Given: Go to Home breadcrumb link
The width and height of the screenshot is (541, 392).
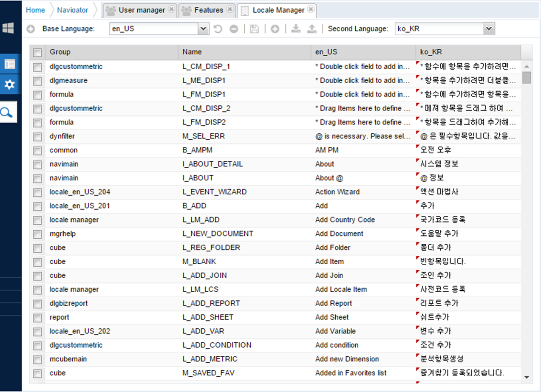Looking at the screenshot, I should (x=35, y=10).
